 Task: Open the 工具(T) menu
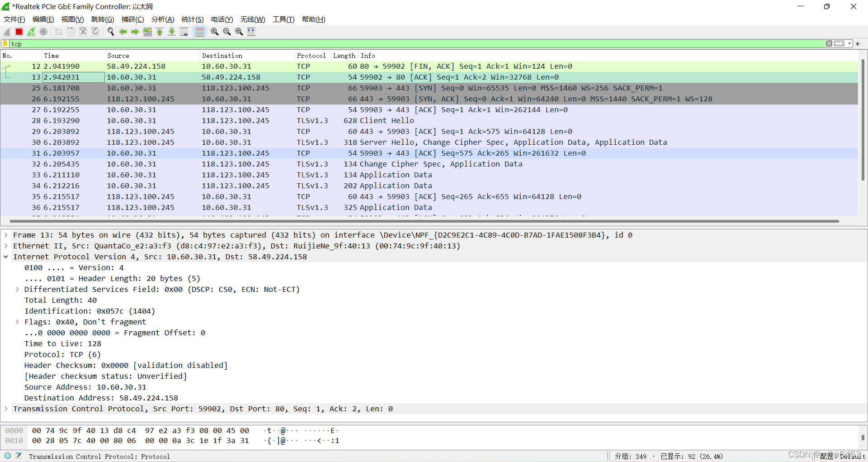click(x=283, y=19)
